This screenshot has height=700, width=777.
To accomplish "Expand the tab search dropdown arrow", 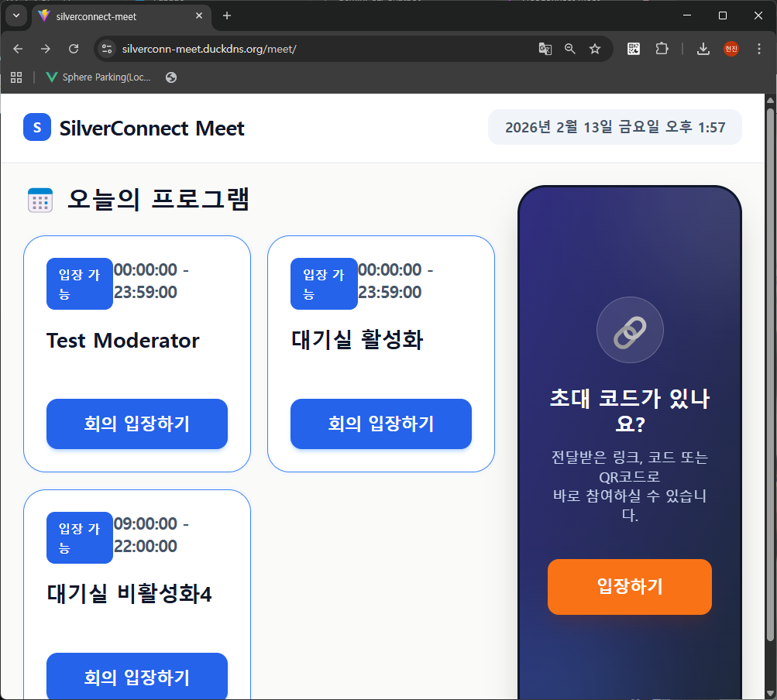I will [15, 15].
